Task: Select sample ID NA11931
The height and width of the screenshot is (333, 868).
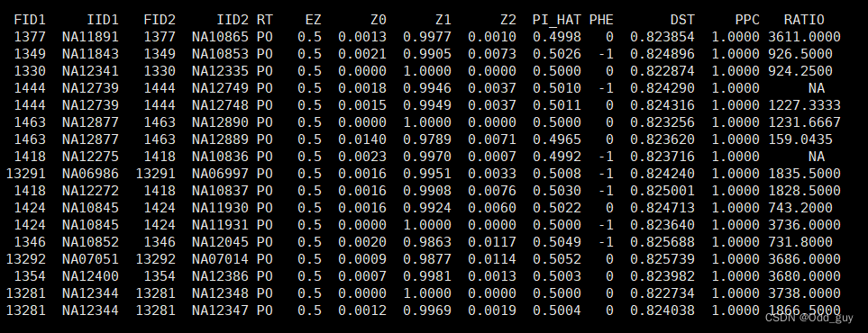Action: click(x=220, y=226)
